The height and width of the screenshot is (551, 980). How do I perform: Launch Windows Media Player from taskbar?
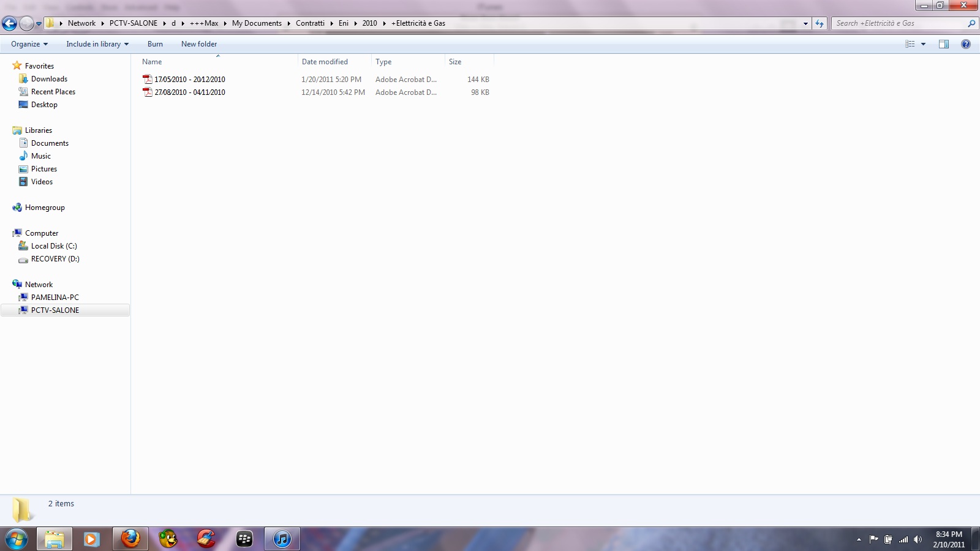coord(91,539)
